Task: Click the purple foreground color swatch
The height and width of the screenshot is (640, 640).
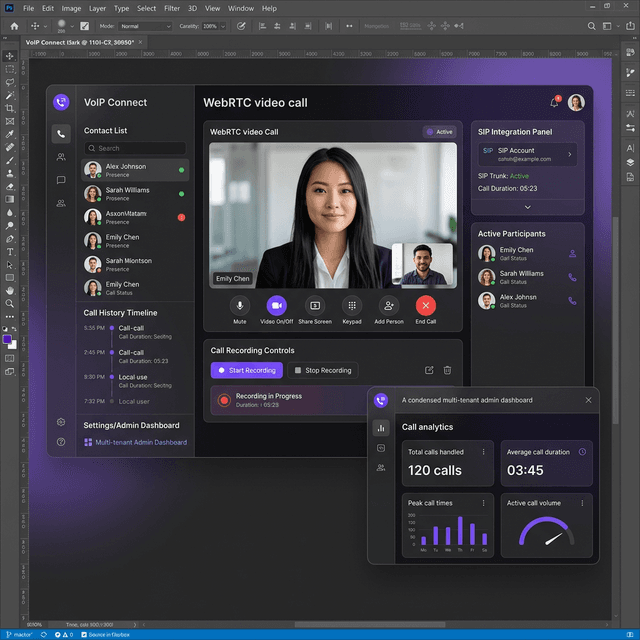Action: (x=8, y=340)
